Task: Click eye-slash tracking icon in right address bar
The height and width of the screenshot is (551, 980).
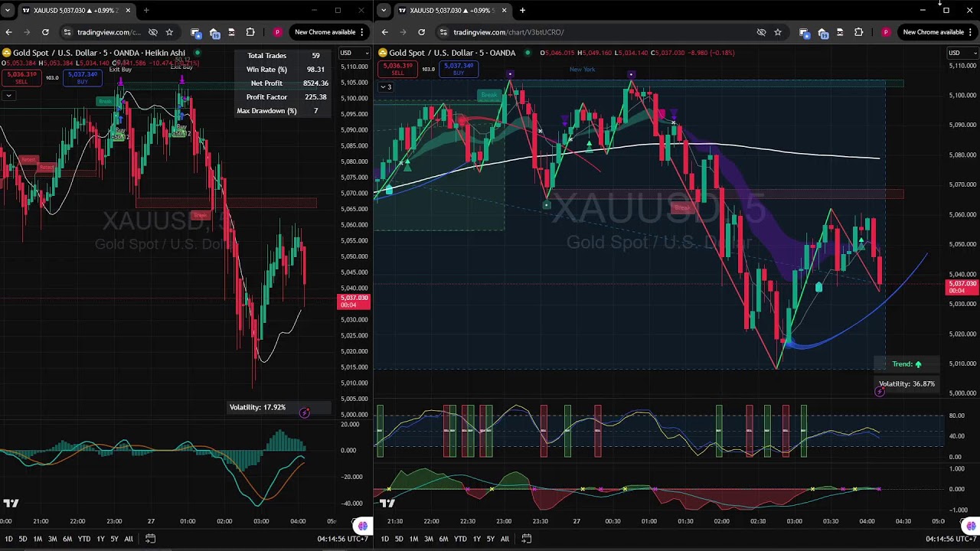Action: click(x=761, y=32)
